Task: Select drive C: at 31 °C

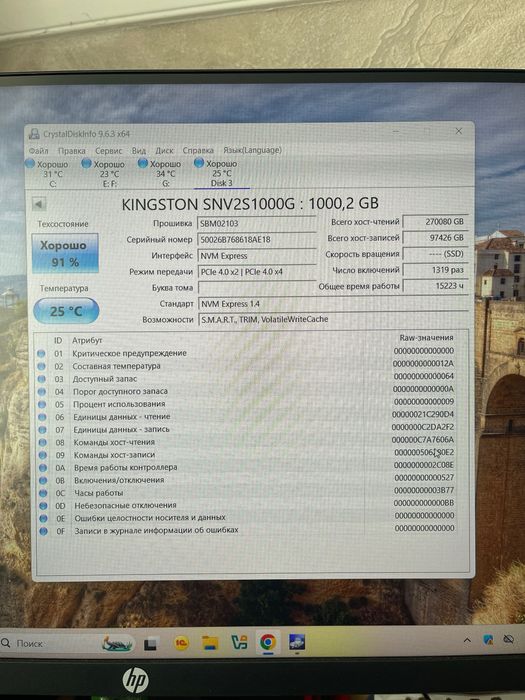Action: point(47,174)
